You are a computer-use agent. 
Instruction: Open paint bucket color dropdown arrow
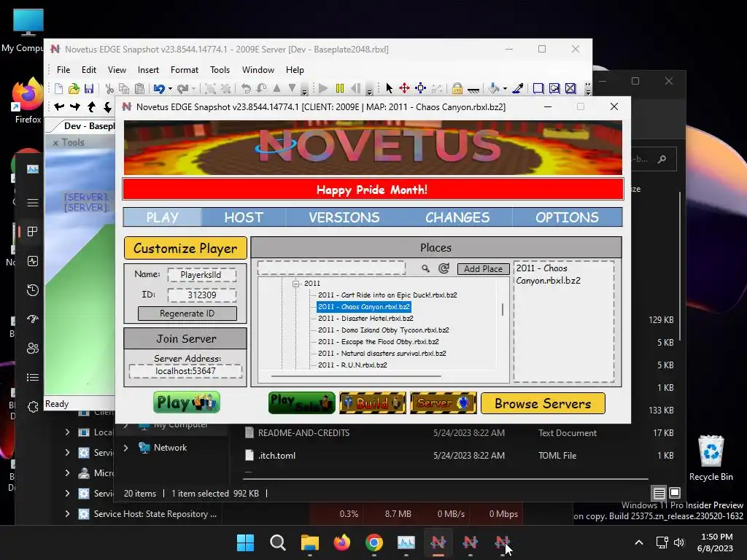point(505,88)
